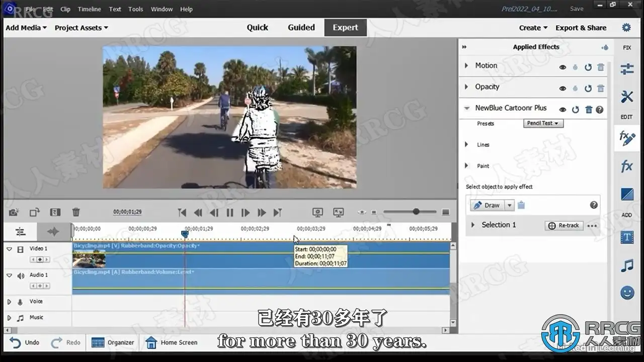Toggle keyframe animation in Applied Effects header
This screenshot has width=644, height=362.
(x=605, y=47)
